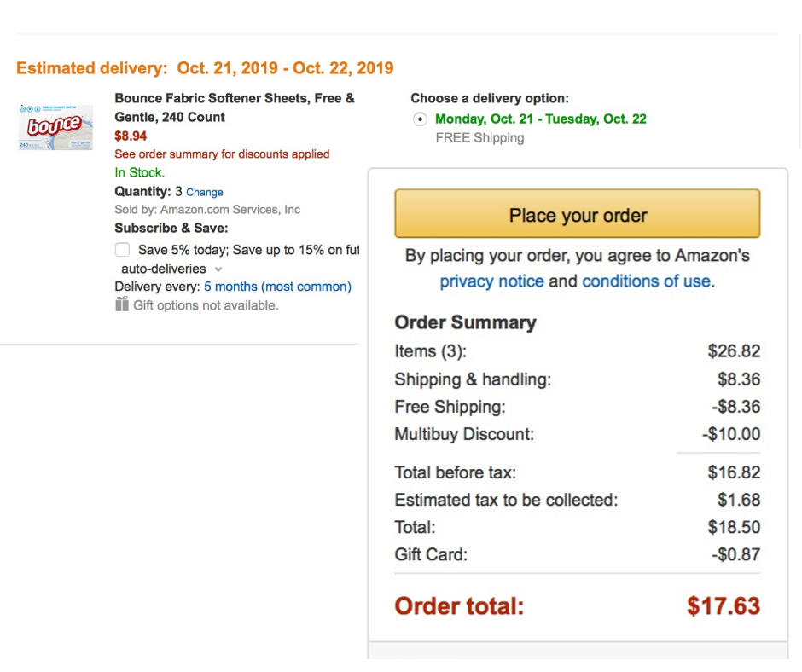Open the 5 months delivery frequency

[x=278, y=287]
